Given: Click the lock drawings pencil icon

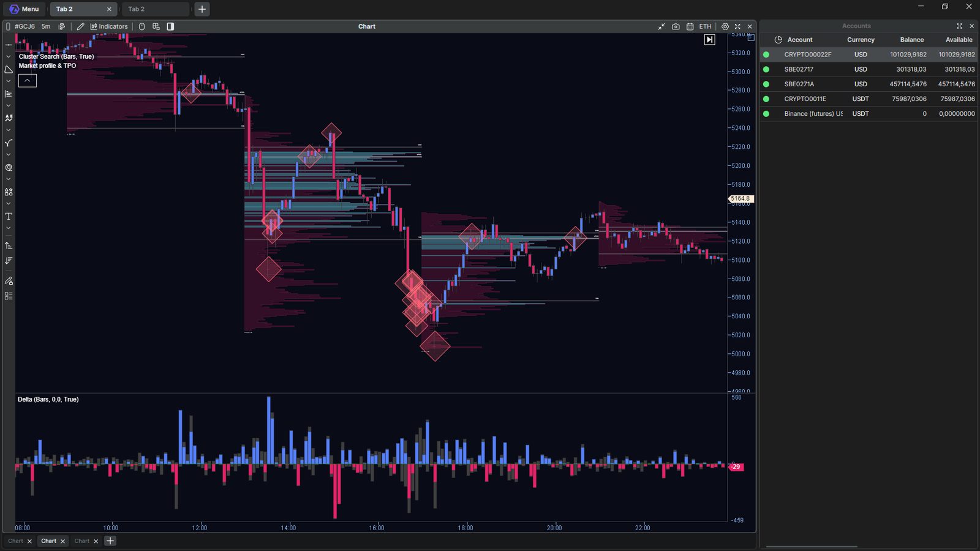Looking at the screenshot, I should click(x=9, y=280).
